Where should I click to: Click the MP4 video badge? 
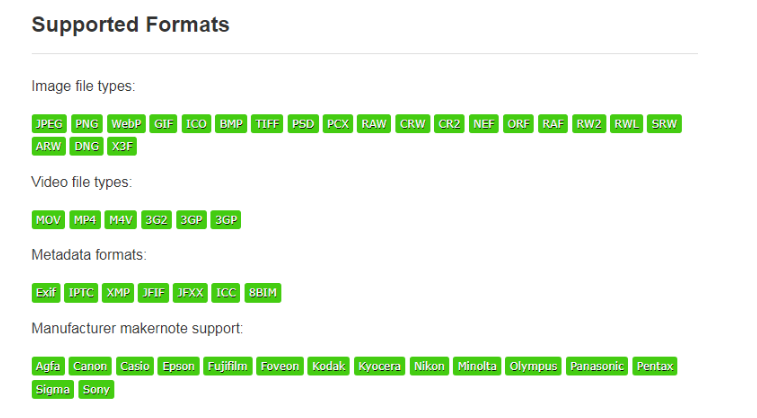[x=84, y=220]
